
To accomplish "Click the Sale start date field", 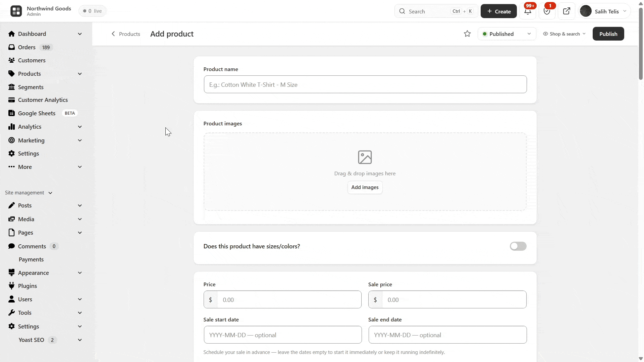I will pos(282,335).
